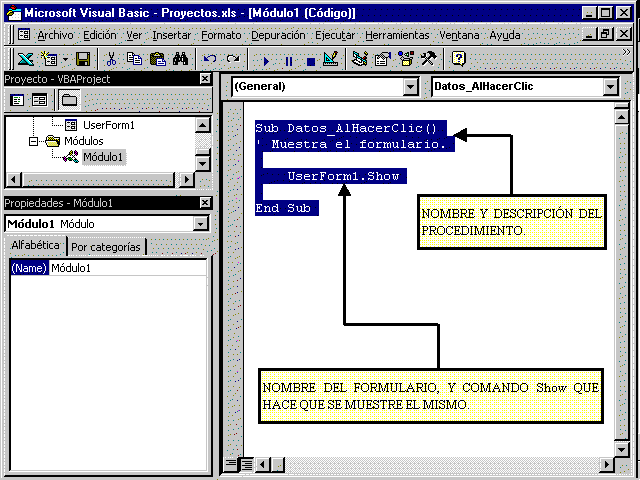Click project tree scroll right arrow
This screenshot has width=640, height=480.
187,179
